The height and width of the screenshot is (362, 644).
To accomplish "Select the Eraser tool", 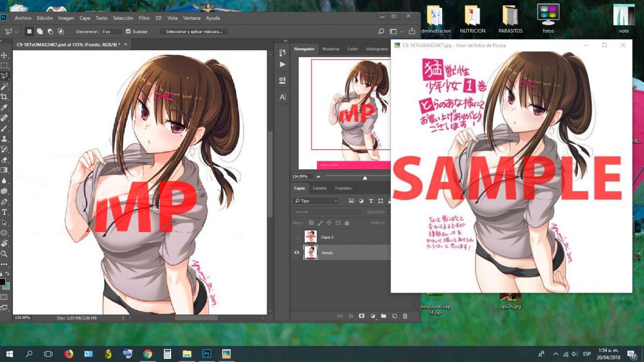I will 4,160.
